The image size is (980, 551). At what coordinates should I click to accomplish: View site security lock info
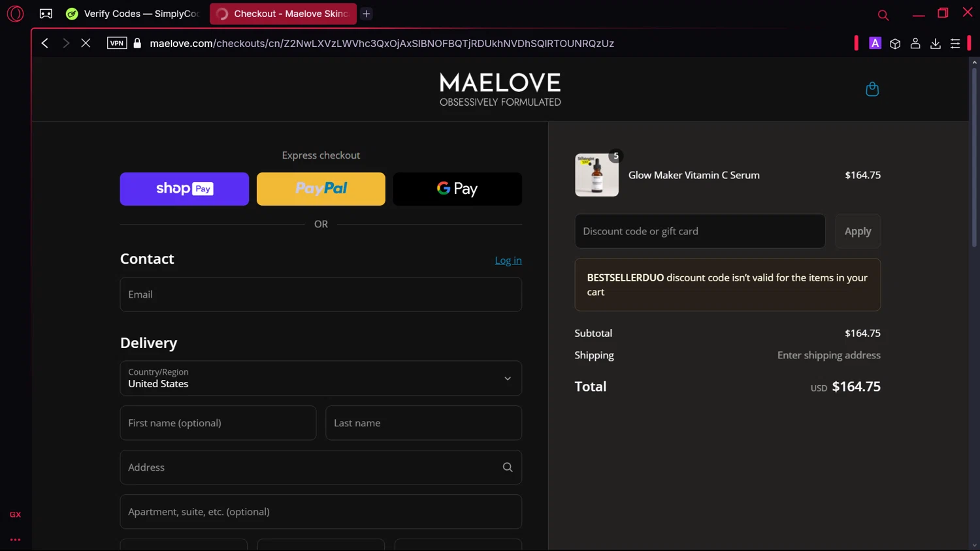tap(137, 43)
